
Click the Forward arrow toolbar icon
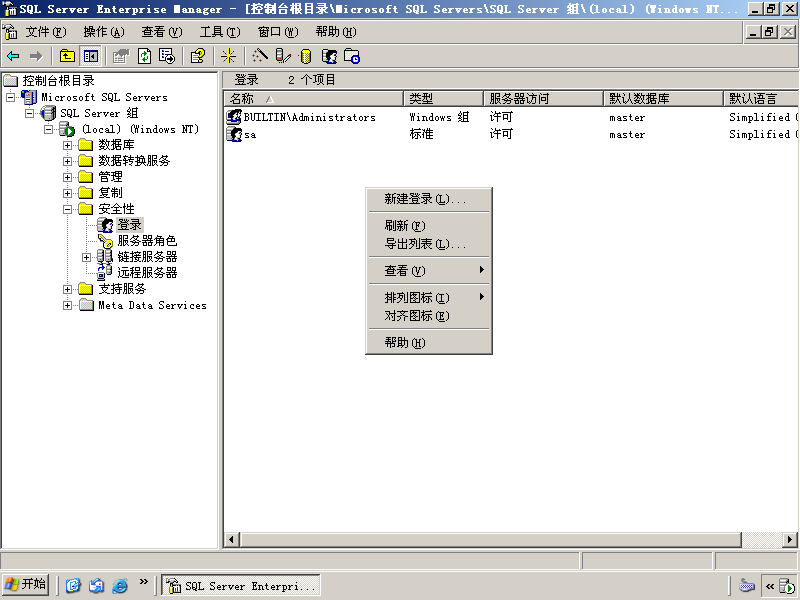click(36, 56)
